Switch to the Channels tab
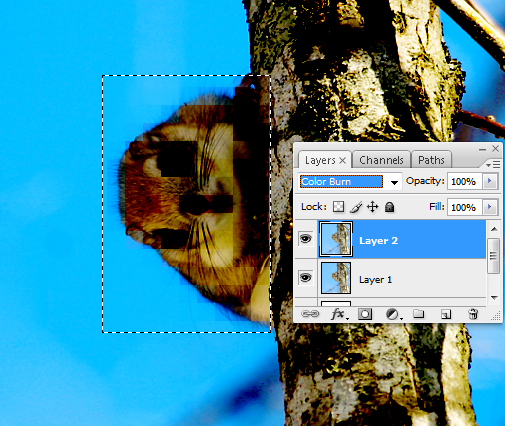The image size is (505, 426). tap(381, 160)
